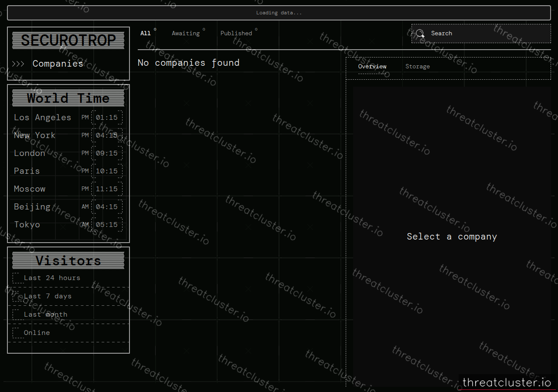
Task: Show All companies tab
Action: tap(146, 33)
